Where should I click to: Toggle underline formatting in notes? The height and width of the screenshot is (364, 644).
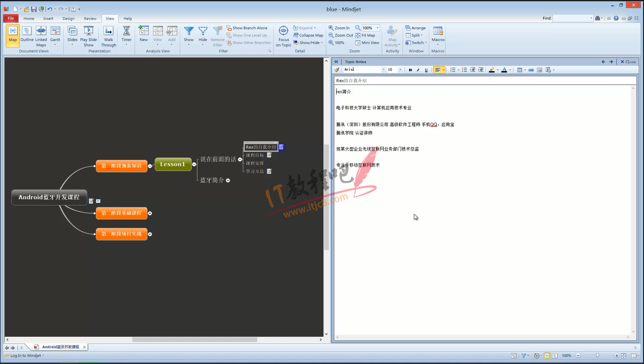(426, 70)
